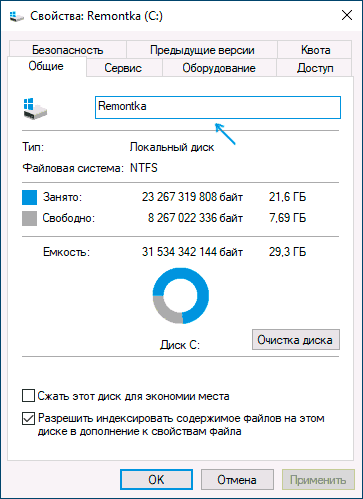Click the Отмена button
Viewport: 363px width, 499px height.
click(237, 480)
